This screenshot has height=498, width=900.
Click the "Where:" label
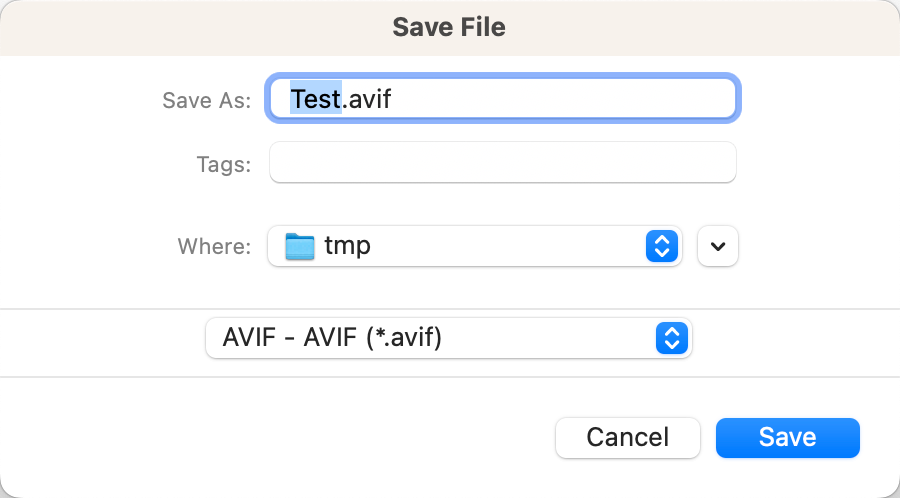pyautogui.click(x=214, y=246)
